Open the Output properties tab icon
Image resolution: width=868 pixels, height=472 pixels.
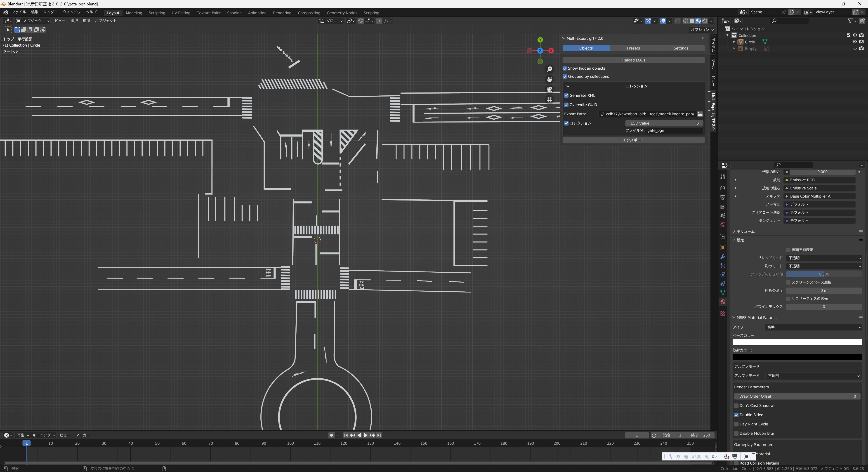(722, 197)
